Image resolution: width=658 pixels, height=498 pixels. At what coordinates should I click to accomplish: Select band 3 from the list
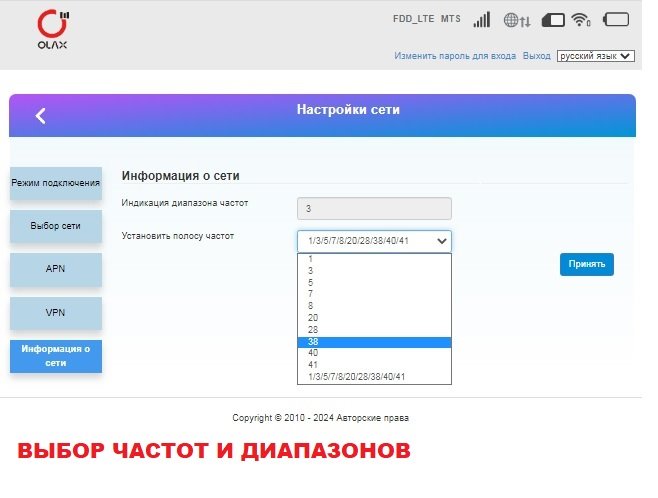click(374, 271)
